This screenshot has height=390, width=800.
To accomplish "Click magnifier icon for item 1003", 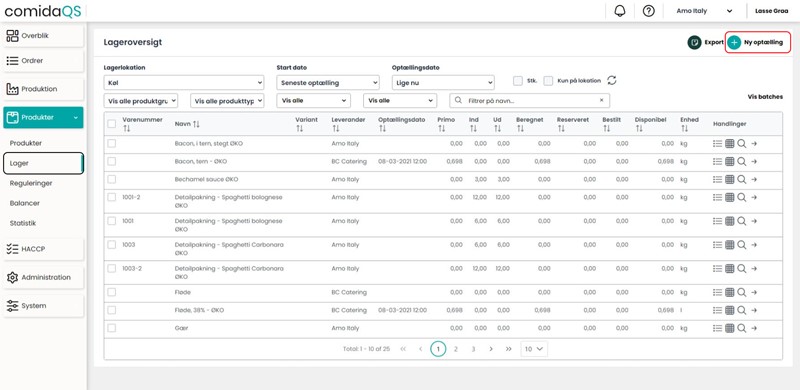I will pyautogui.click(x=741, y=245).
